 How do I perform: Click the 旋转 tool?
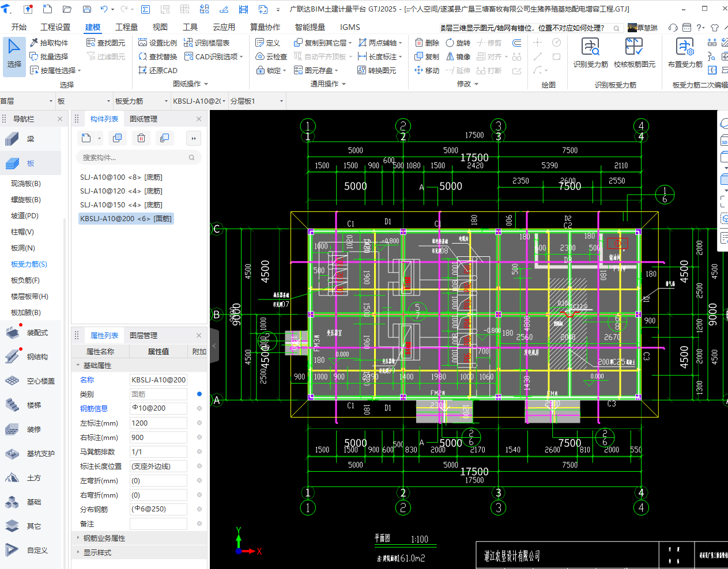click(x=458, y=43)
